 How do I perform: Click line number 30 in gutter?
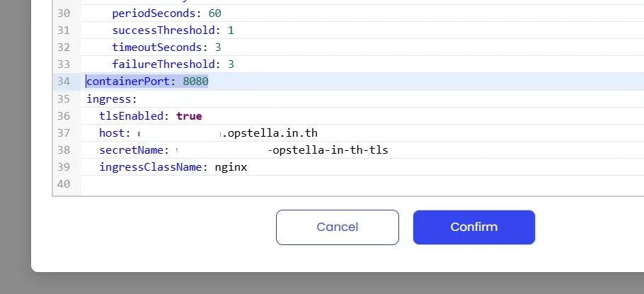64,13
